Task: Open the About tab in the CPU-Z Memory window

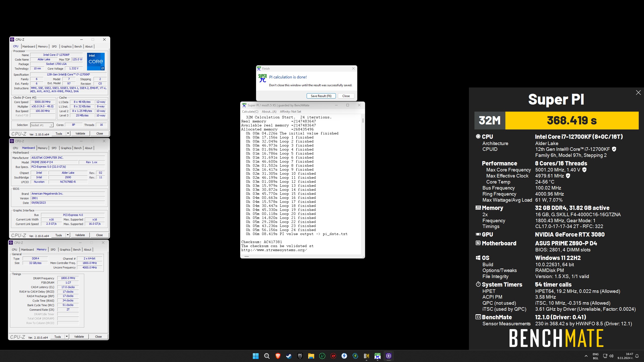Action: click(x=88, y=250)
